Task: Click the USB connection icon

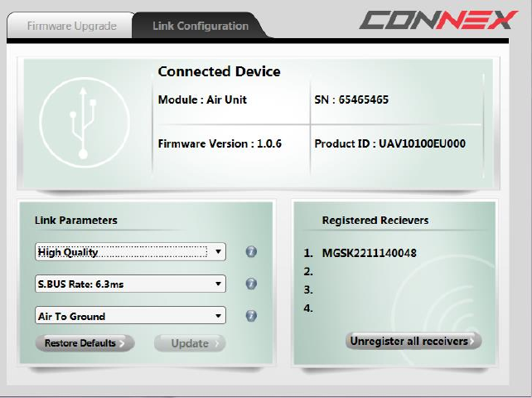Action: tap(85, 123)
